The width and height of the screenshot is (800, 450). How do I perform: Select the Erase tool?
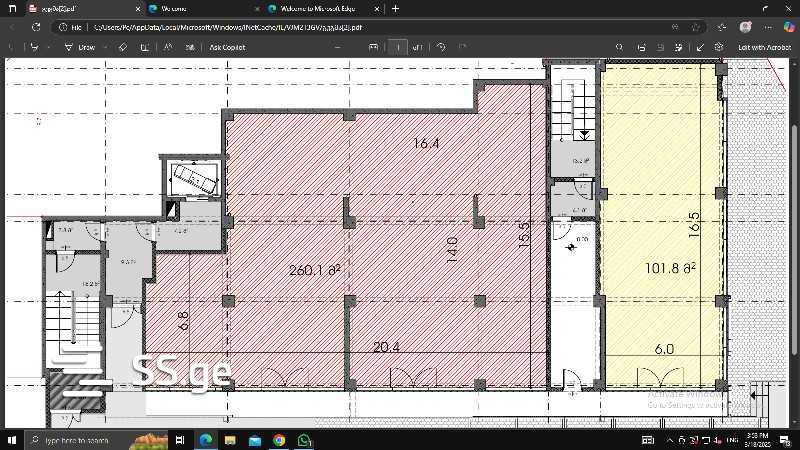coord(123,47)
